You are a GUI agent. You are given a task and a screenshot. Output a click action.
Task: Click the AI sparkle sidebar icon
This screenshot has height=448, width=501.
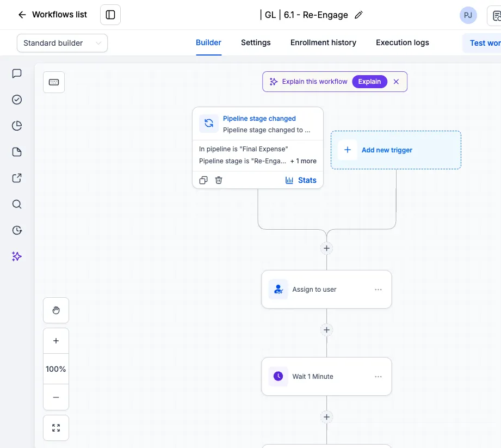pyautogui.click(x=17, y=256)
